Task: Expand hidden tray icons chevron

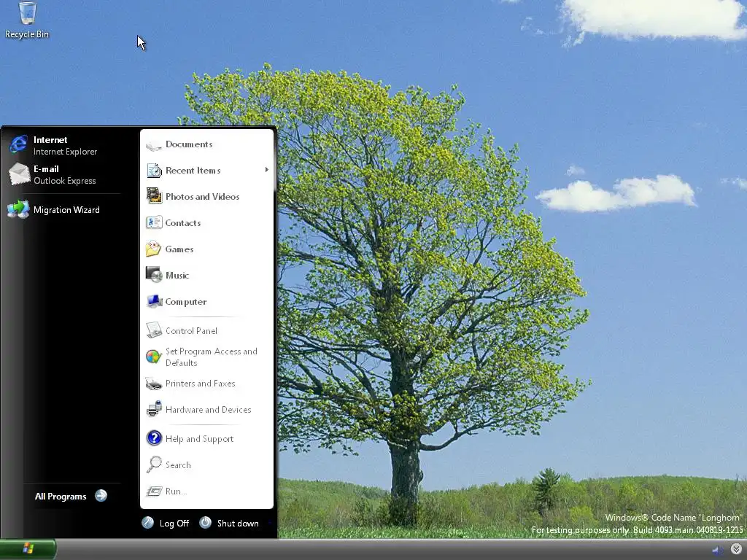Action: [736, 550]
